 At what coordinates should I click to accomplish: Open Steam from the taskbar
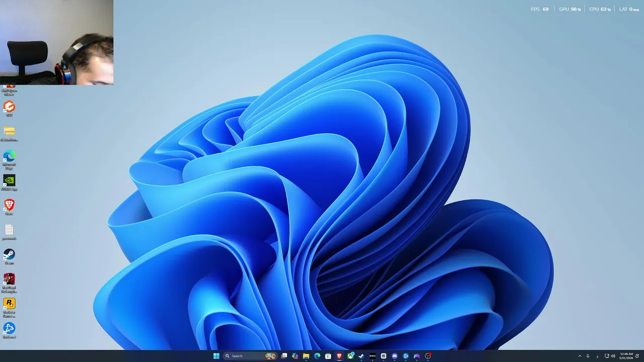coord(361,356)
